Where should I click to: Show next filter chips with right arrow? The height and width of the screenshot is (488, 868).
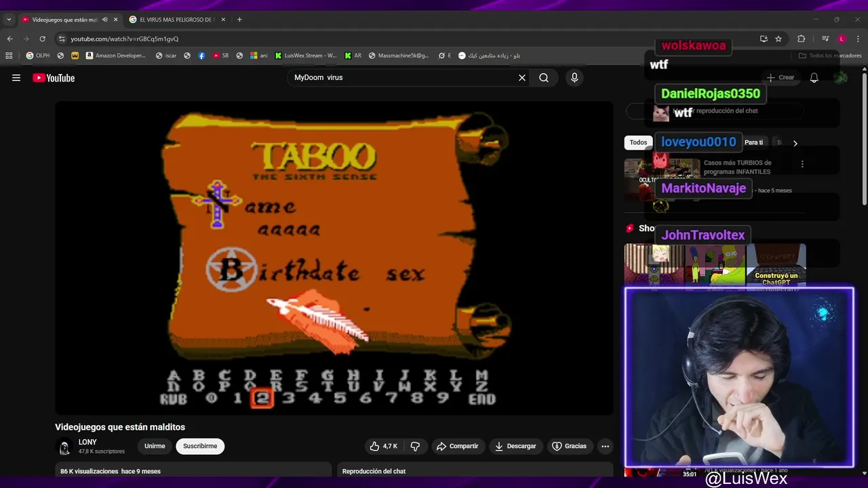pos(795,143)
